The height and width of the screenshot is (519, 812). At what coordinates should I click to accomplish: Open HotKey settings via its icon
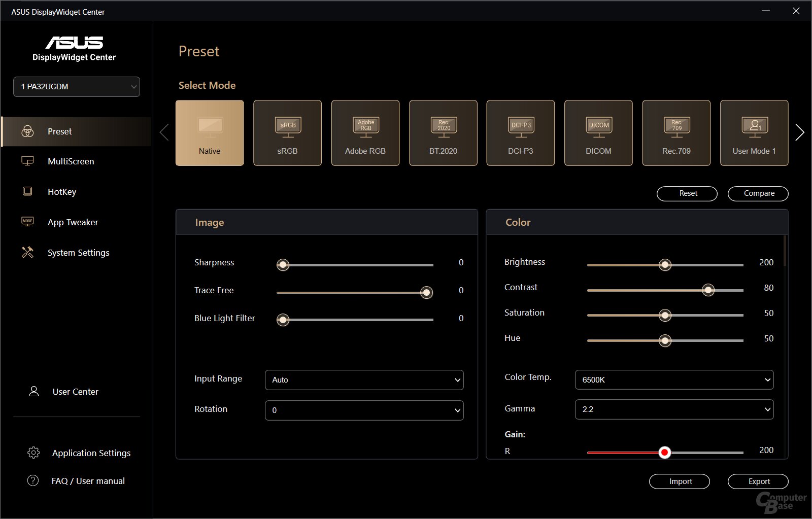(27, 191)
